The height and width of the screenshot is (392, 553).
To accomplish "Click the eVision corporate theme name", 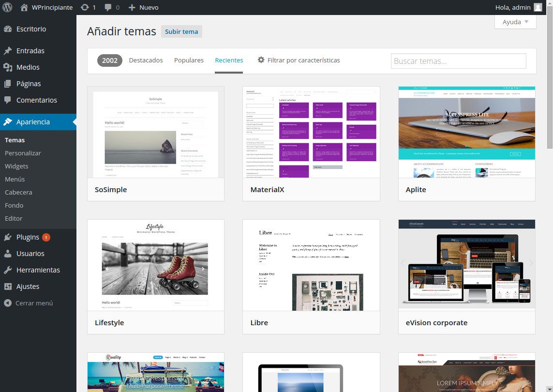I will click(x=436, y=322).
